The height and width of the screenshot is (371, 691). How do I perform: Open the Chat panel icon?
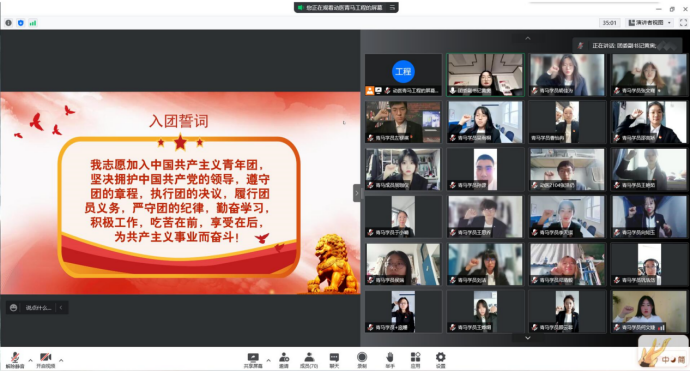click(x=334, y=360)
